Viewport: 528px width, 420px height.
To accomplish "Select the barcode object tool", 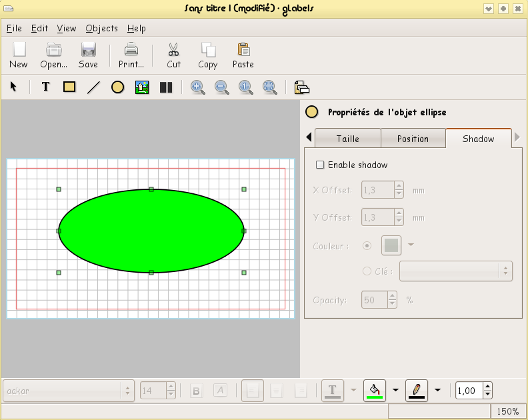I will 165,87.
